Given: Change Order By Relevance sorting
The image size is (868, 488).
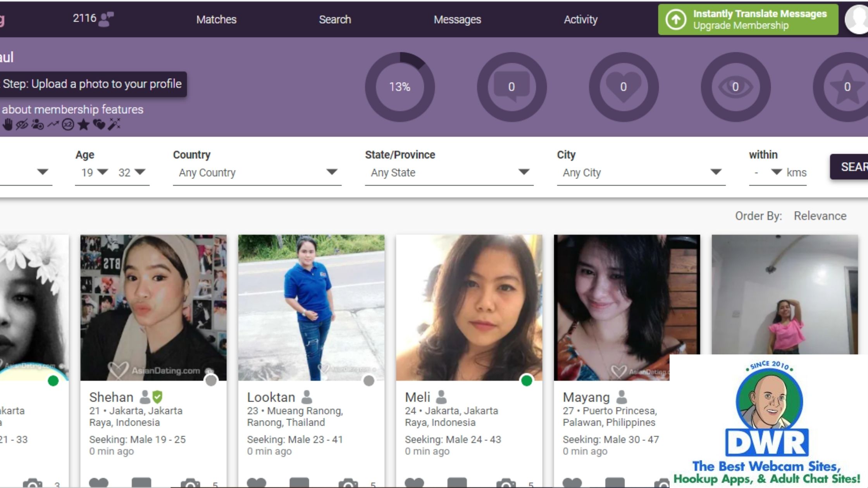Looking at the screenshot, I should [x=820, y=216].
